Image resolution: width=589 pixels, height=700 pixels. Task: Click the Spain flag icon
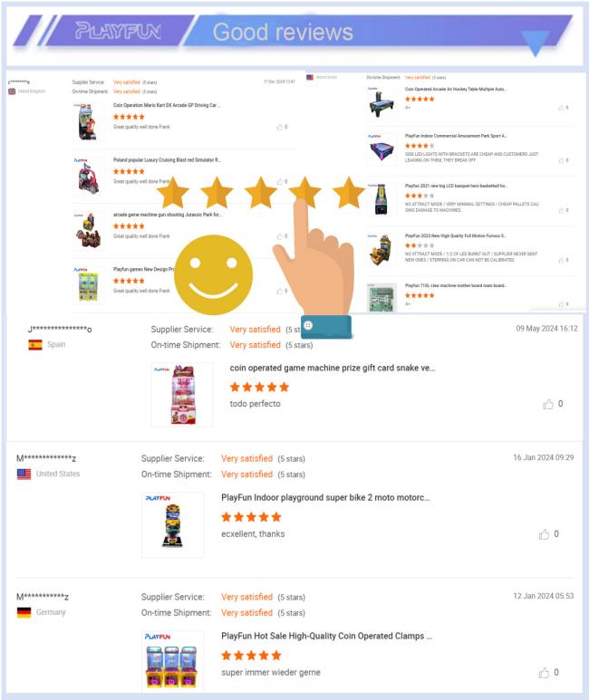coord(35,345)
